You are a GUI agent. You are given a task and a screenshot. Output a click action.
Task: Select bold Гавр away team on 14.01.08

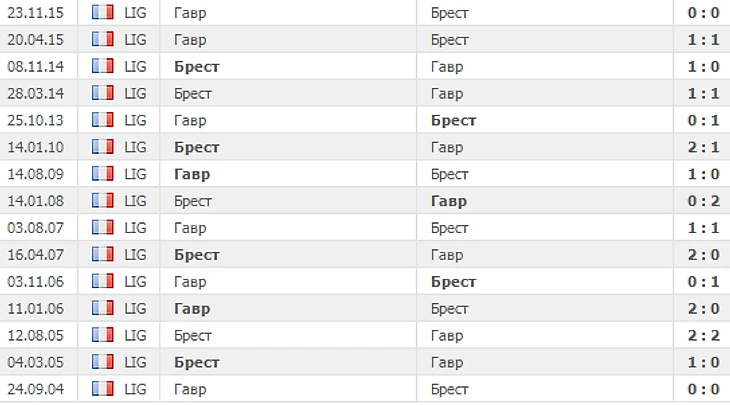pyautogui.click(x=449, y=202)
